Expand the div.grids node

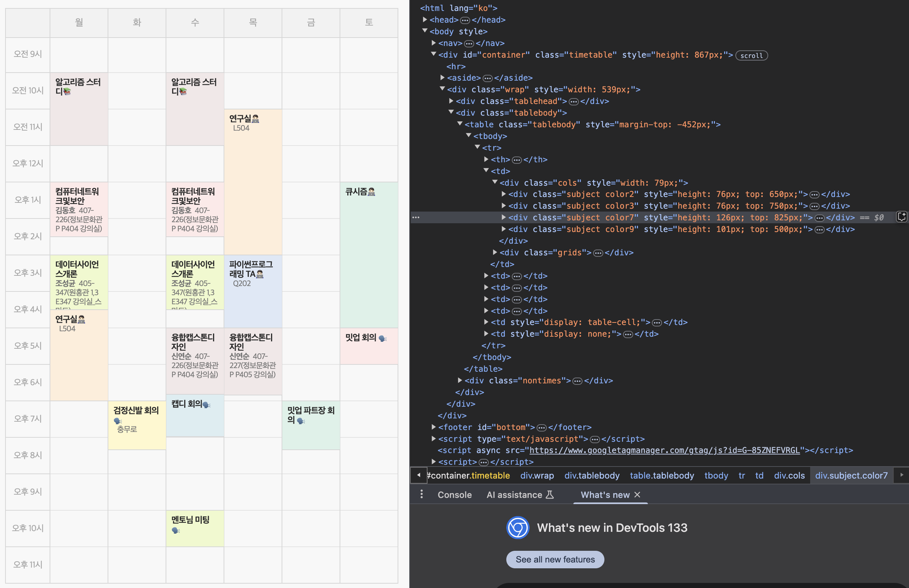click(495, 252)
